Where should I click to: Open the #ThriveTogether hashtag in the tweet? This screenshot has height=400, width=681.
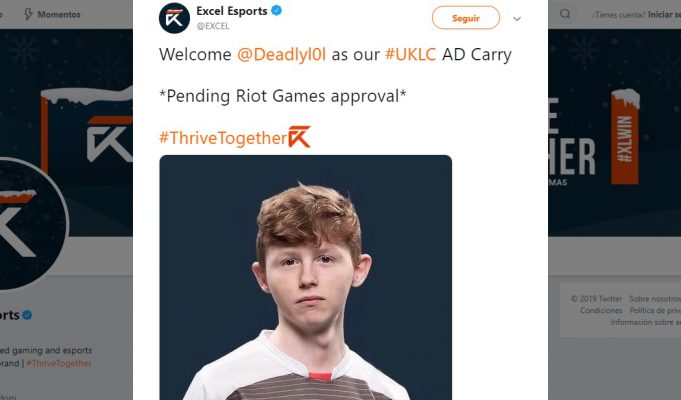pos(223,138)
